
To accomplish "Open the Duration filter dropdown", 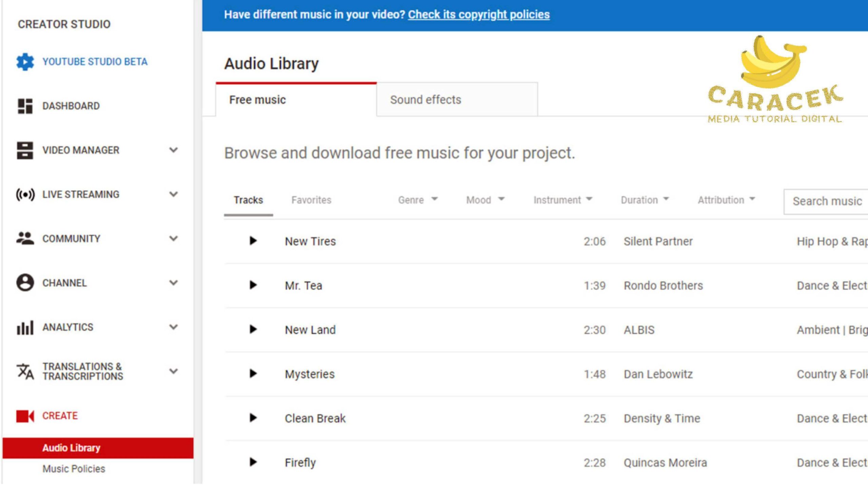I will coord(644,200).
